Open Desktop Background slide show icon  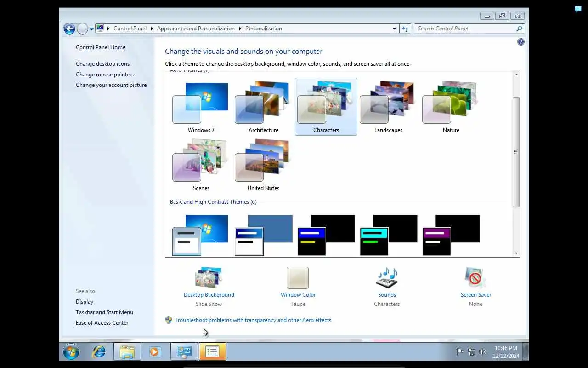pos(209,277)
